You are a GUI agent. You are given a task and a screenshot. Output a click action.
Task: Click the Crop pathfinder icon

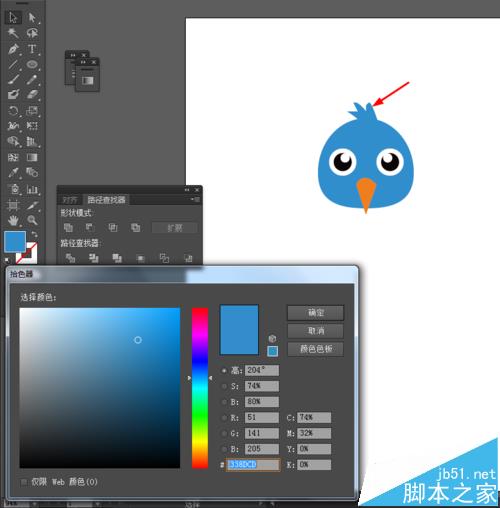[x=141, y=258]
